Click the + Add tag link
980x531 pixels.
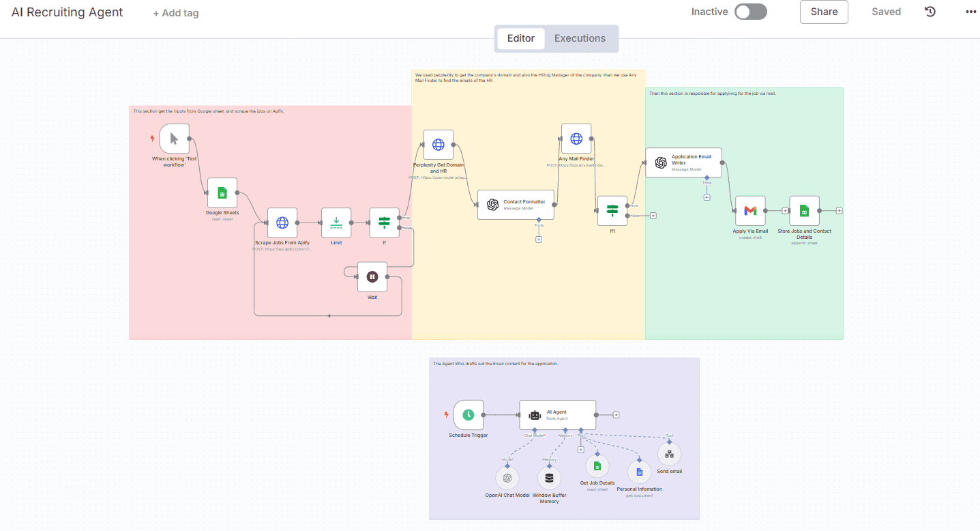(176, 13)
